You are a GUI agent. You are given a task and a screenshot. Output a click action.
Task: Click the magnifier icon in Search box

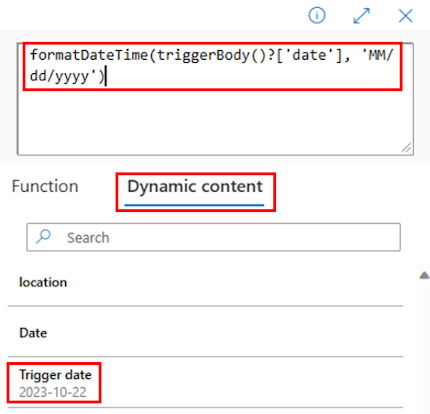click(x=43, y=237)
